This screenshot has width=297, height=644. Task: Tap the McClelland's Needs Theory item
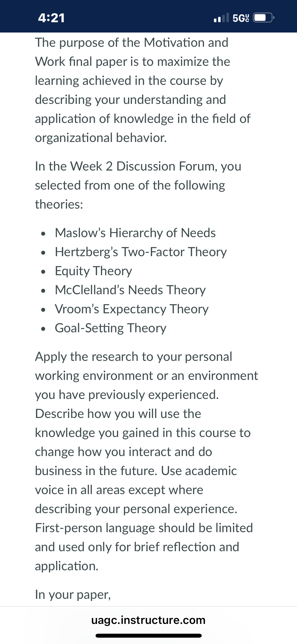130,290
